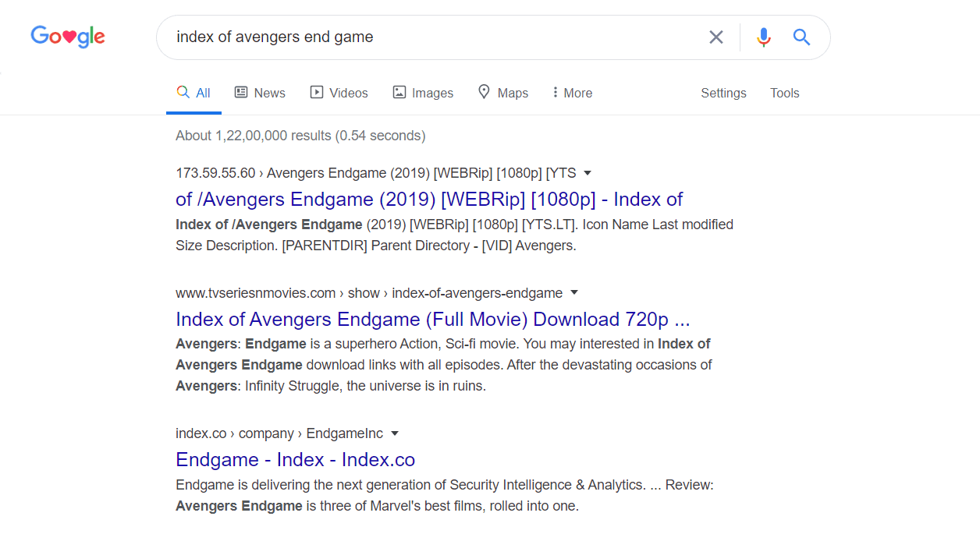Click inside the search text field
Image resolution: width=980 pixels, height=534 pixels.
tap(429, 37)
